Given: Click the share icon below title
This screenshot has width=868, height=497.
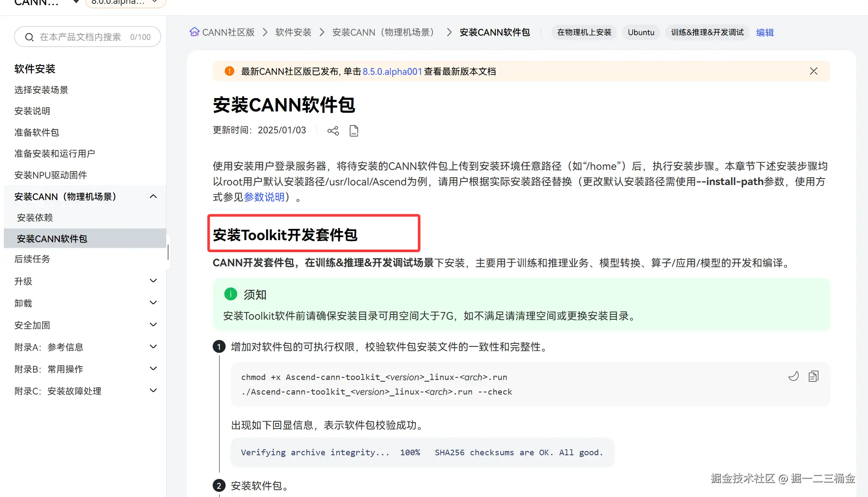Looking at the screenshot, I should point(333,131).
